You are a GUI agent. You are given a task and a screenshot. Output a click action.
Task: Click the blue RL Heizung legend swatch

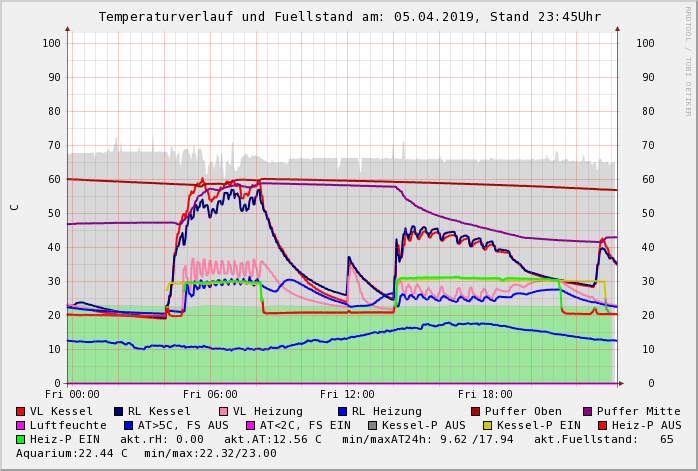[x=342, y=411]
